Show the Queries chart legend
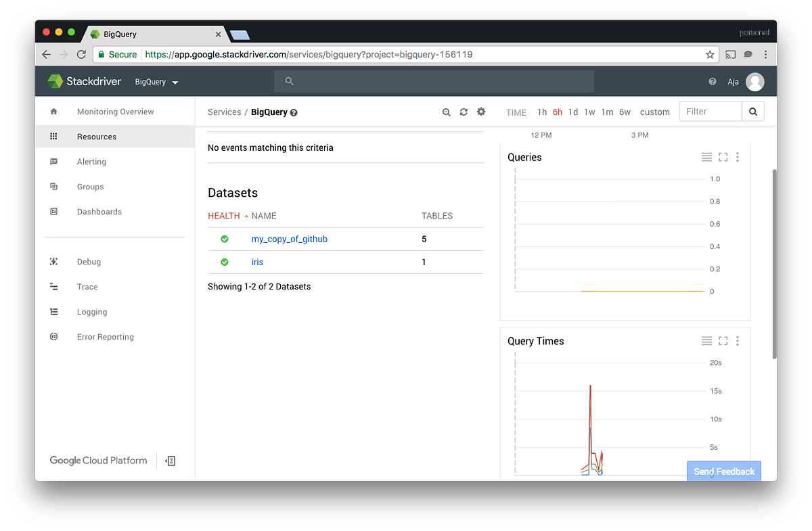 coord(706,156)
